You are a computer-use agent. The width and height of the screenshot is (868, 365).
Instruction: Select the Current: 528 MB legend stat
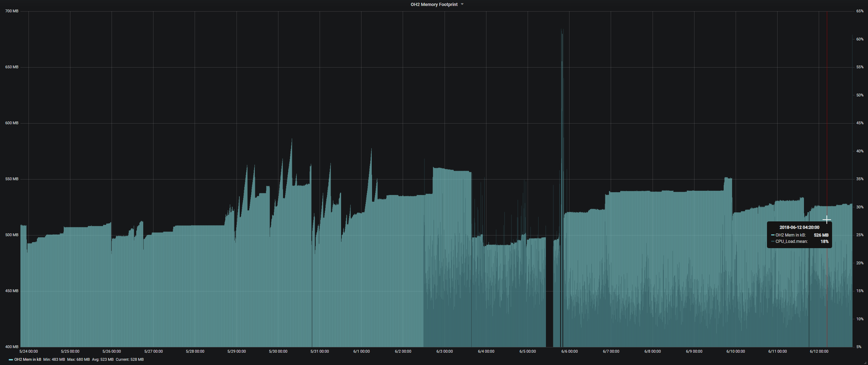130,359
